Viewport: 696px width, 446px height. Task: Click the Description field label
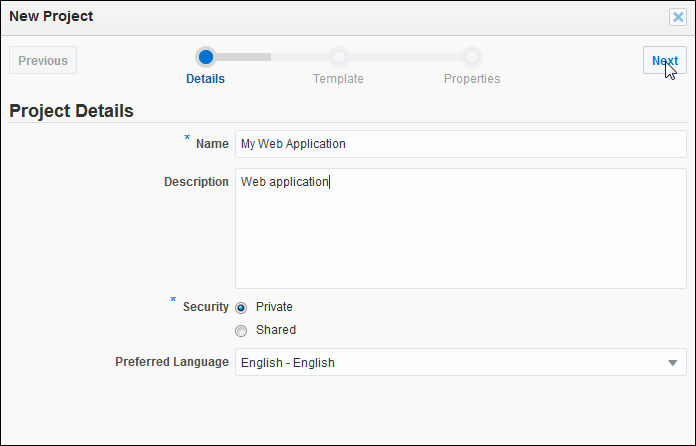click(196, 182)
